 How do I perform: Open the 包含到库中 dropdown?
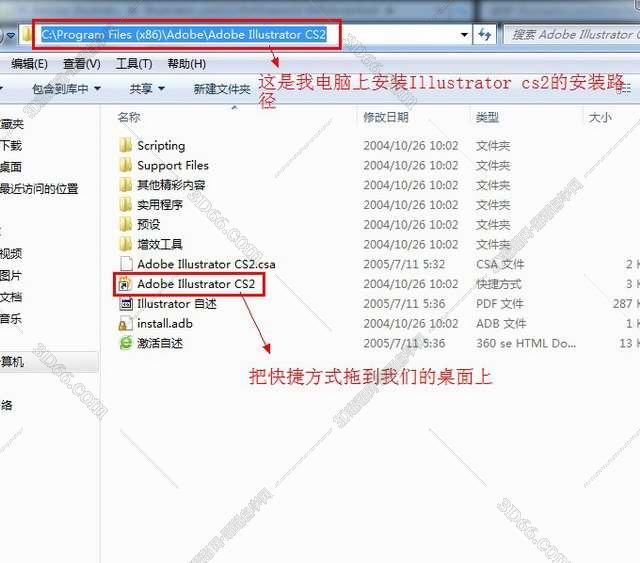click(x=66, y=89)
